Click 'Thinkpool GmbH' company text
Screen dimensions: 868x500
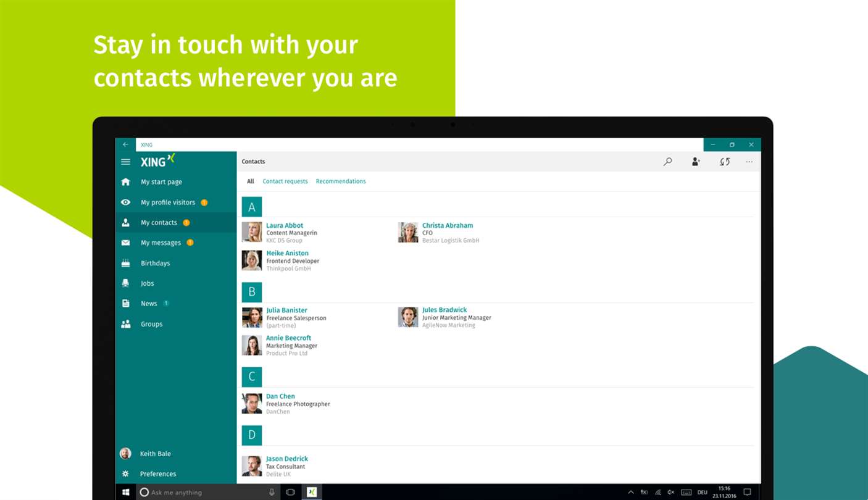(x=289, y=269)
